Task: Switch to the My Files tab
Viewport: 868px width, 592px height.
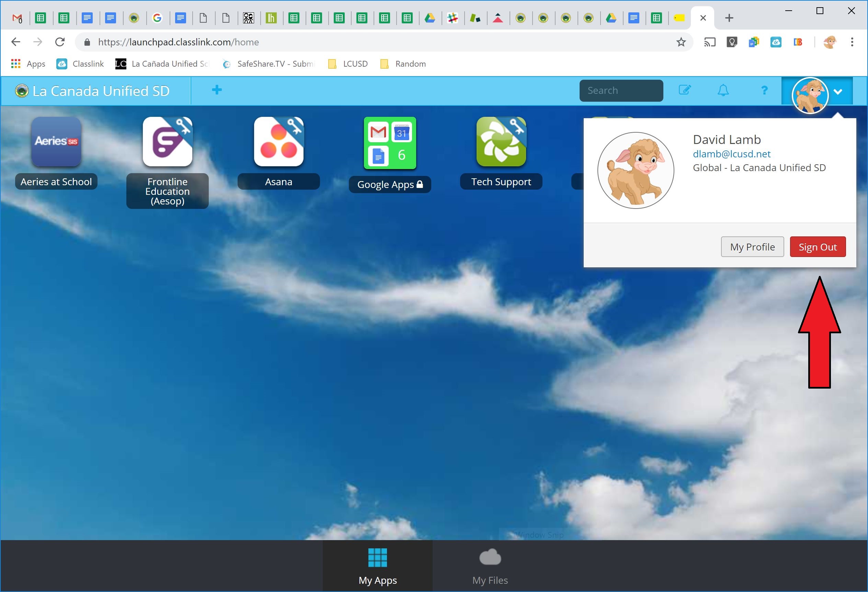Action: click(x=490, y=566)
